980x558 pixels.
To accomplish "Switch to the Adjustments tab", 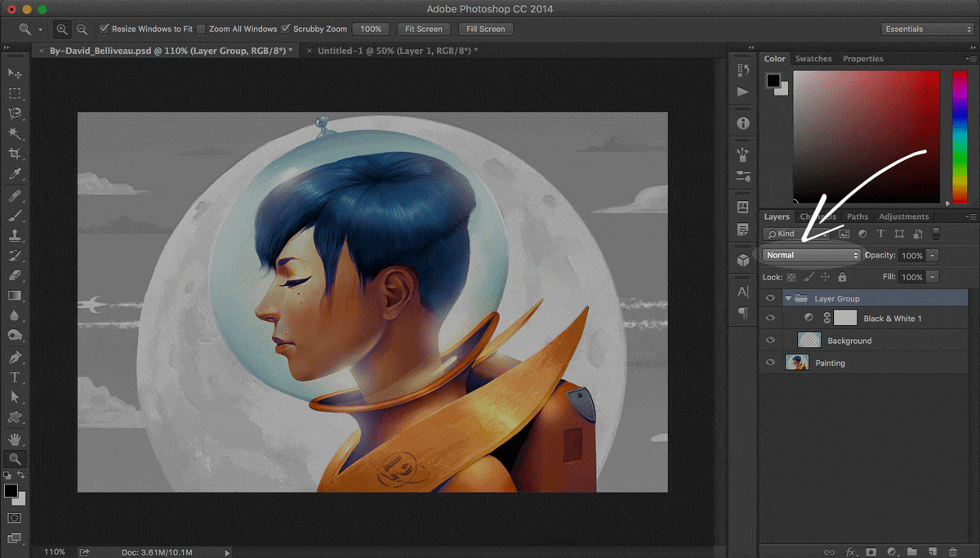I will 904,217.
